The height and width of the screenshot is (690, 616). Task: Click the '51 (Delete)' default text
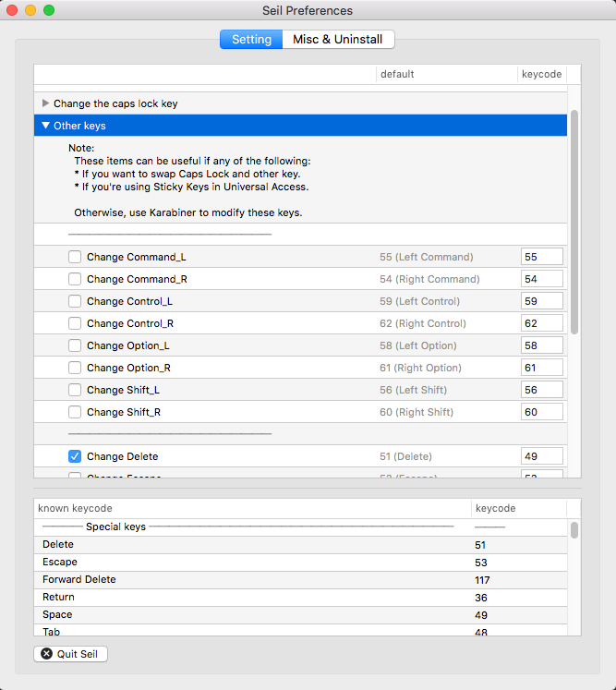pyautogui.click(x=405, y=456)
